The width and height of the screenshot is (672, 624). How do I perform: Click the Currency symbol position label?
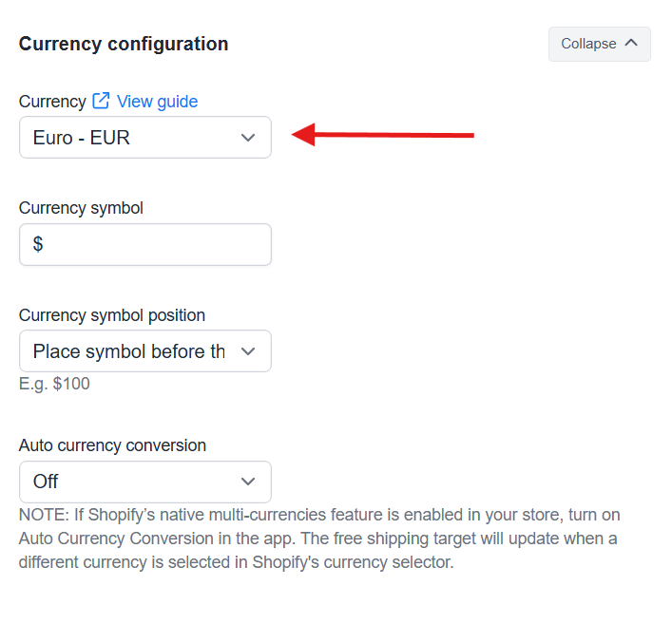(x=112, y=315)
